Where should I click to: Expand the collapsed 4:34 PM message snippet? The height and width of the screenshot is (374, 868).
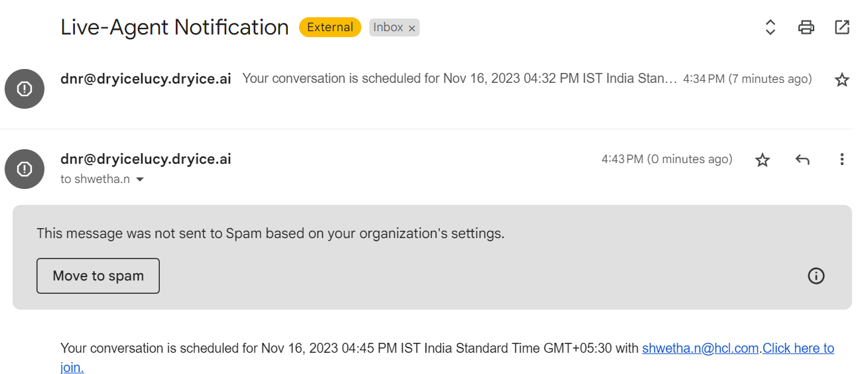coord(459,79)
